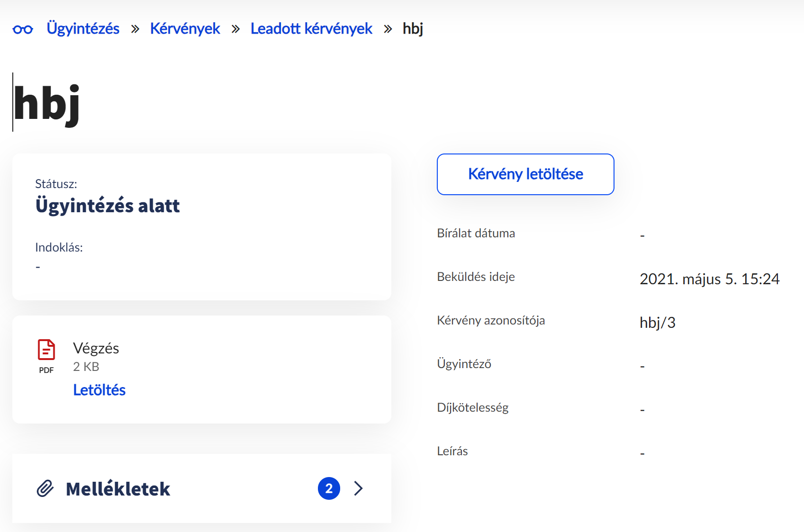Select the chevron separator after Ügyintézés

[x=136, y=28]
